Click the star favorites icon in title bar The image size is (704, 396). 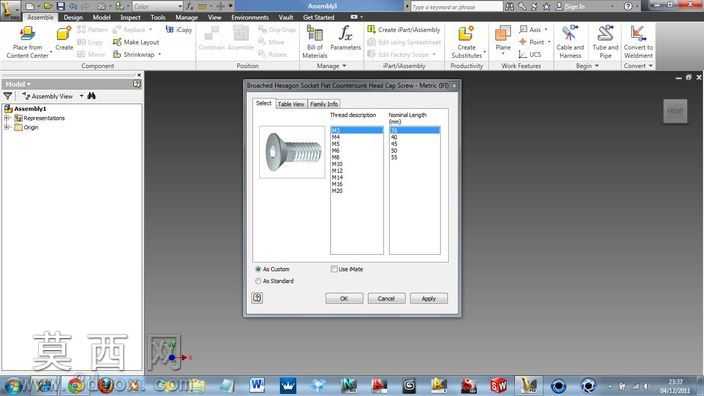pos(546,6)
